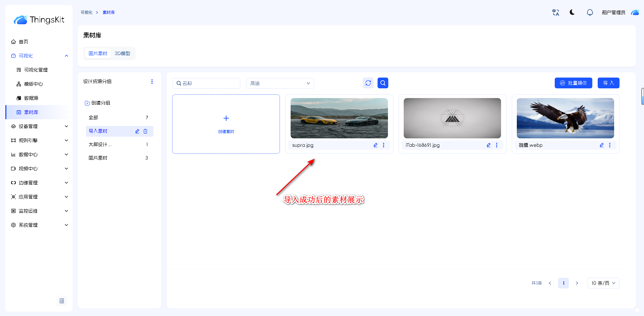Collapse the sidebar menu toggle
This screenshot has width=644, height=316.
pyautogui.click(x=62, y=301)
